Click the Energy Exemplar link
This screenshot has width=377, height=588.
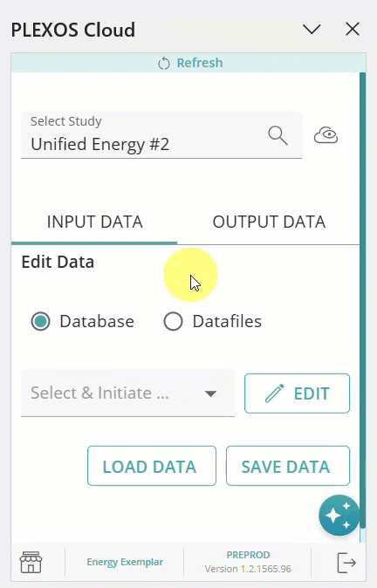125,562
